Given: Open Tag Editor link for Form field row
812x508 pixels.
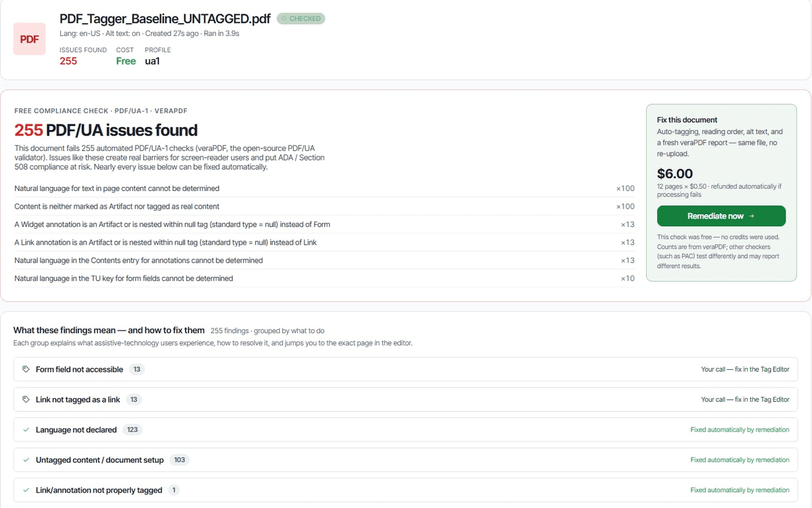Looking at the screenshot, I should tap(745, 370).
